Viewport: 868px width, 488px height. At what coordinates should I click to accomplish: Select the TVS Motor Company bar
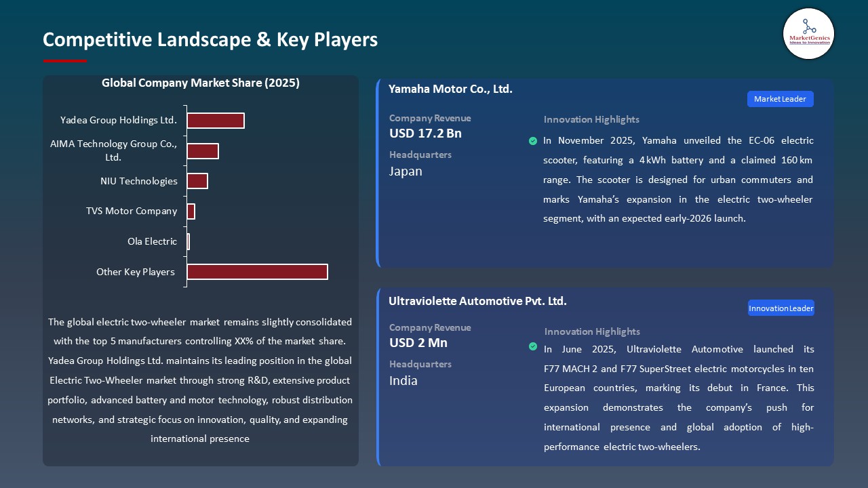point(191,211)
